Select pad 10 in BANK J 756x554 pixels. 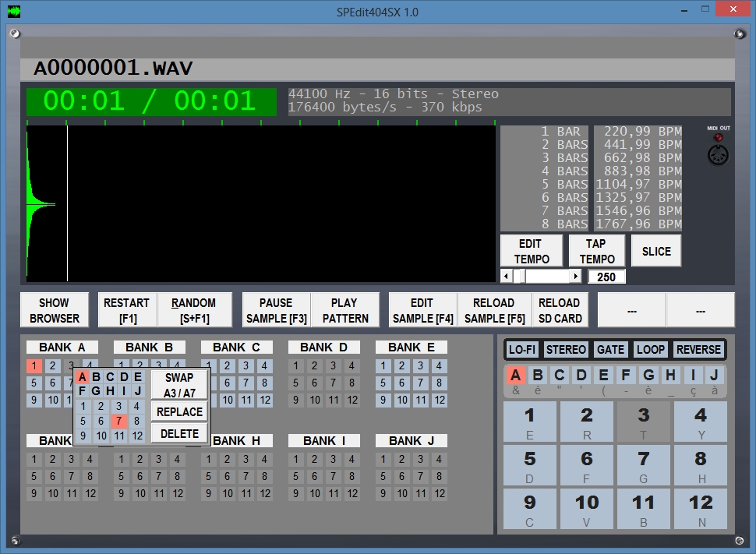point(401,493)
